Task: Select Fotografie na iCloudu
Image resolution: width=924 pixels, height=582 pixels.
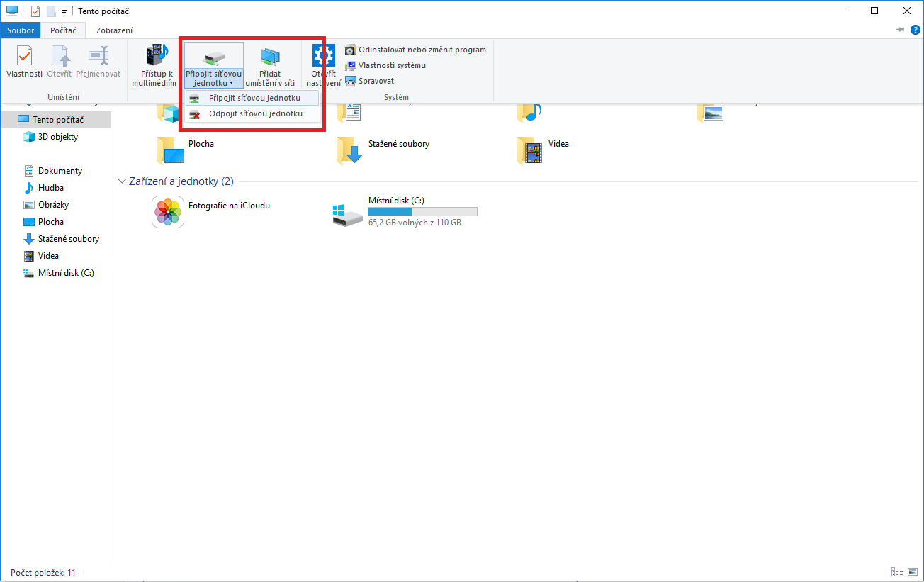Action: (x=212, y=212)
